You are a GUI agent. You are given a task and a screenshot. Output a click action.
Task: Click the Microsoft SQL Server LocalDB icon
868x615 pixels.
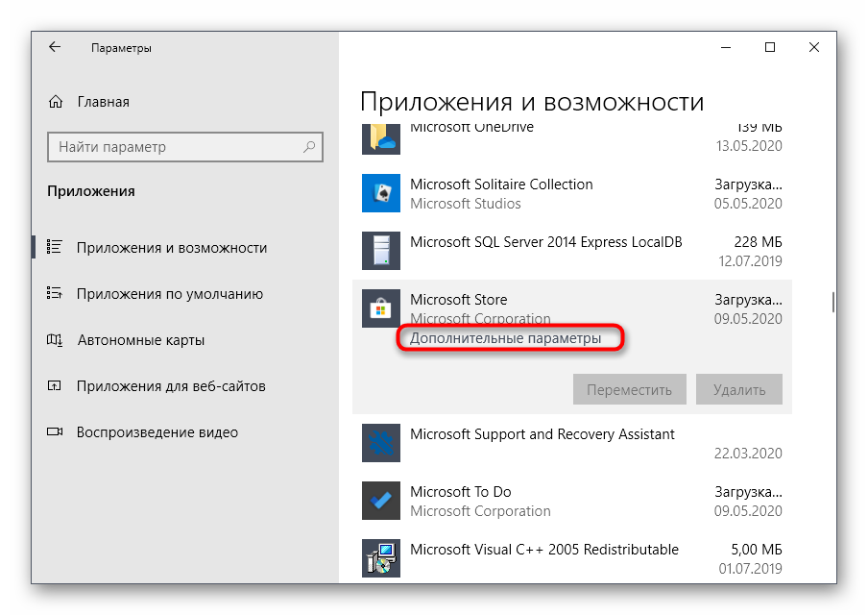pyautogui.click(x=380, y=251)
